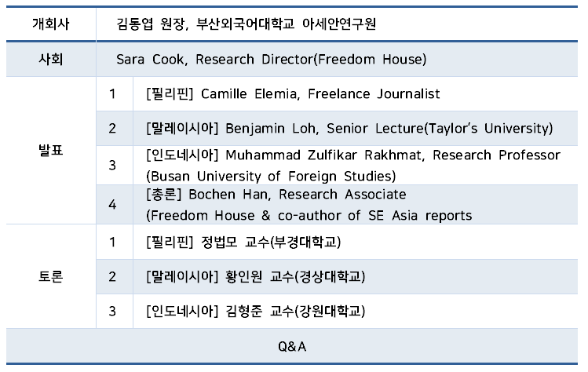Click the 토론 section label
This screenshot has height=372, width=588.
click(x=50, y=276)
